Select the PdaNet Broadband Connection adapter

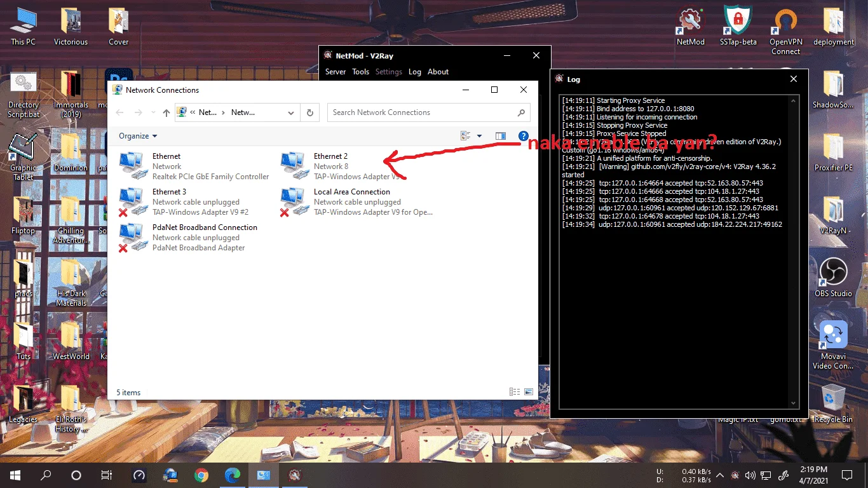(x=189, y=238)
